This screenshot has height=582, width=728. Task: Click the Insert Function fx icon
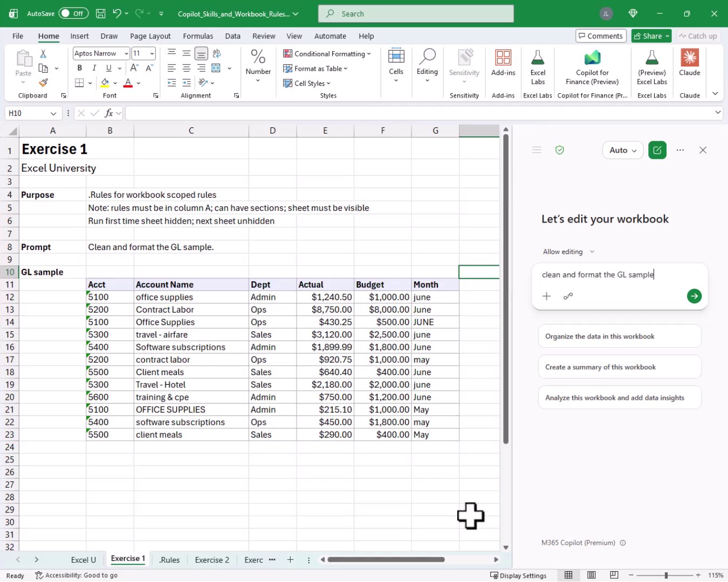109,113
